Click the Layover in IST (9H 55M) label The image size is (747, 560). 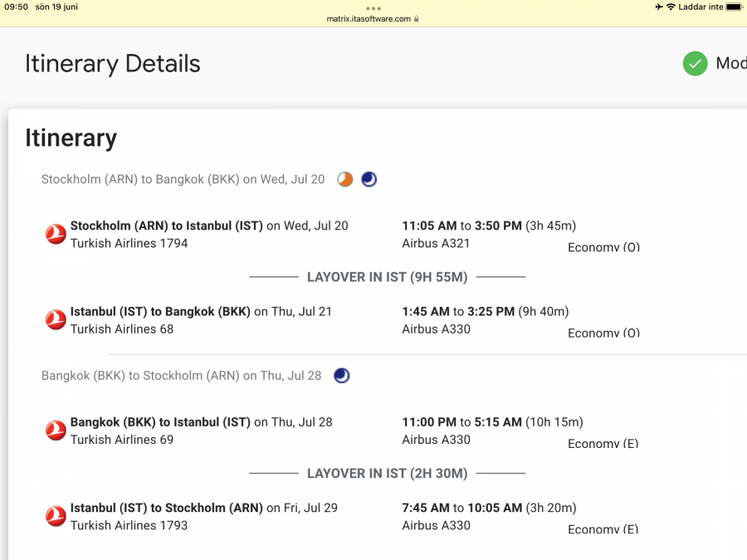coord(387,277)
